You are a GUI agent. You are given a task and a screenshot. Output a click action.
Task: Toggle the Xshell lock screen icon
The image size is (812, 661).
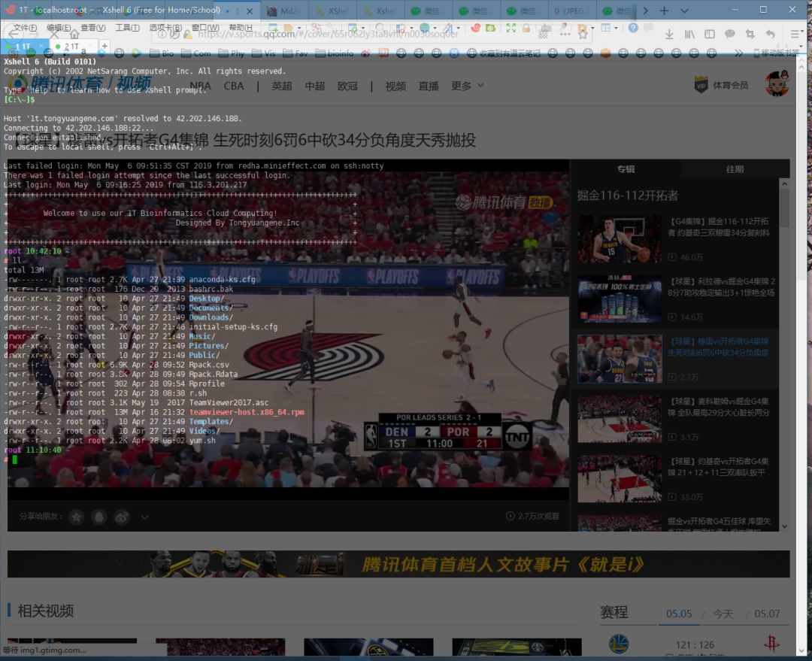[526, 28]
